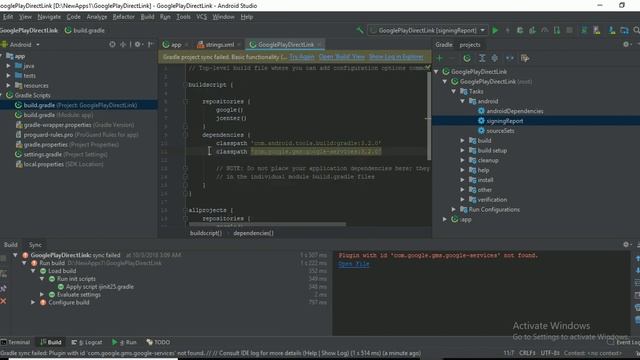Click the editor vertical scrollbar

(x=429, y=116)
